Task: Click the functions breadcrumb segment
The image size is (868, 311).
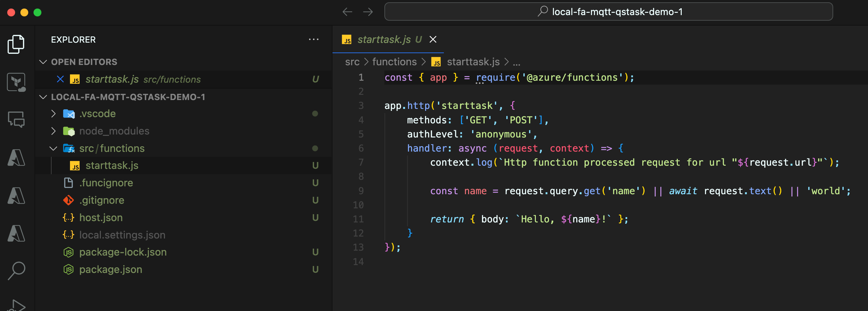Action: 395,62
